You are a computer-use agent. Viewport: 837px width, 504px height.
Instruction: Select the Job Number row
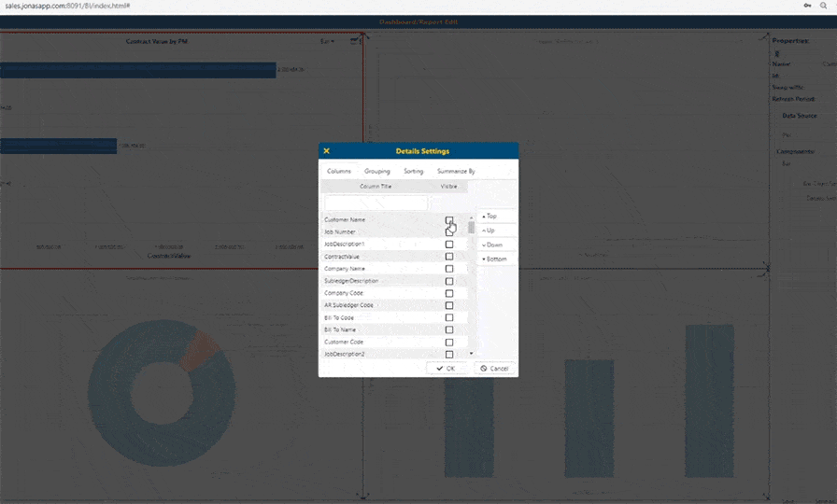pos(394,232)
